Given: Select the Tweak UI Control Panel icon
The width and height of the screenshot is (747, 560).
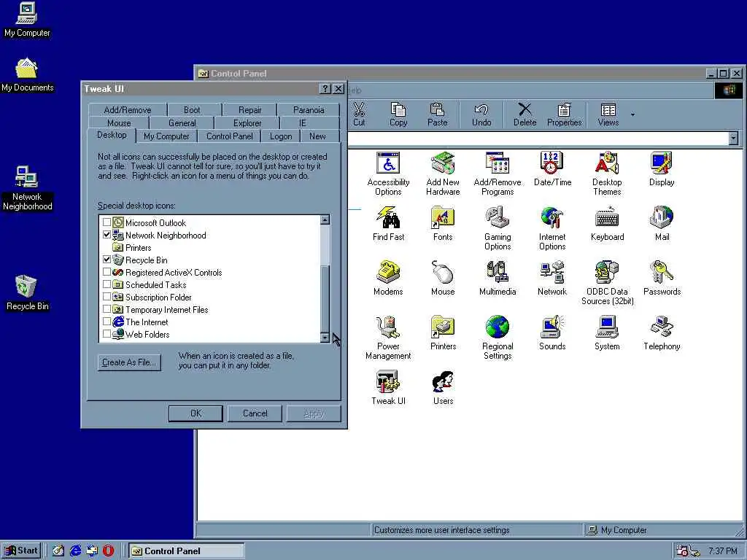Looking at the screenshot, I should 388,388.
